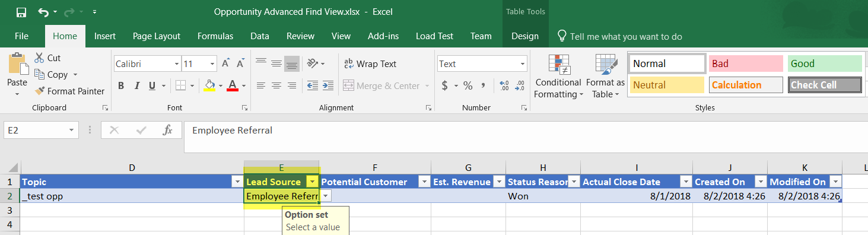Toggle underline formatting

pos(152,86)
